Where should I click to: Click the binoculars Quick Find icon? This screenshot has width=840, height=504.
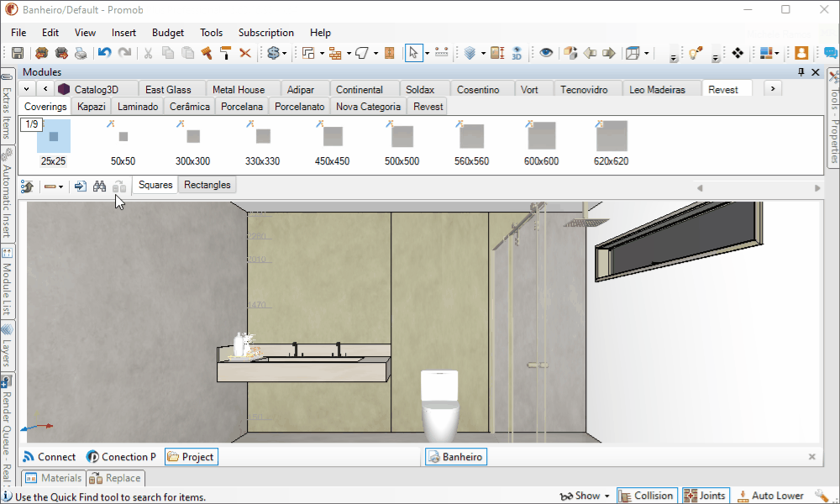click(100, 186)
